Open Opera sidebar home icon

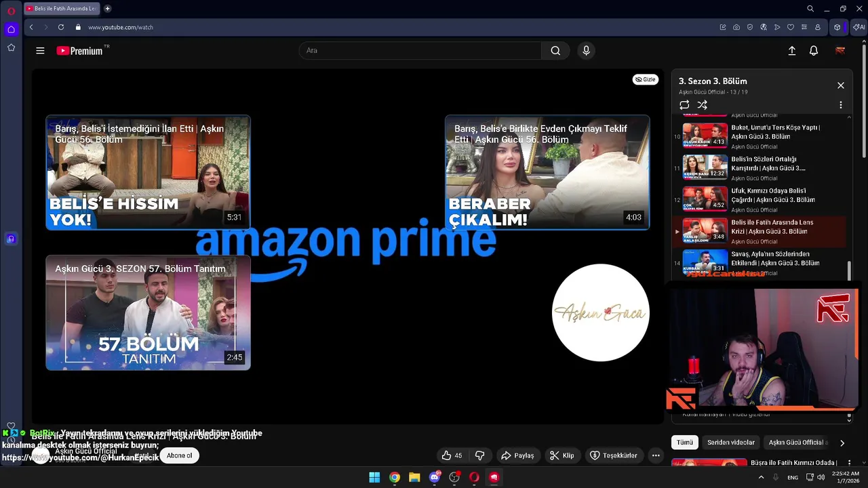pos(11,29)
